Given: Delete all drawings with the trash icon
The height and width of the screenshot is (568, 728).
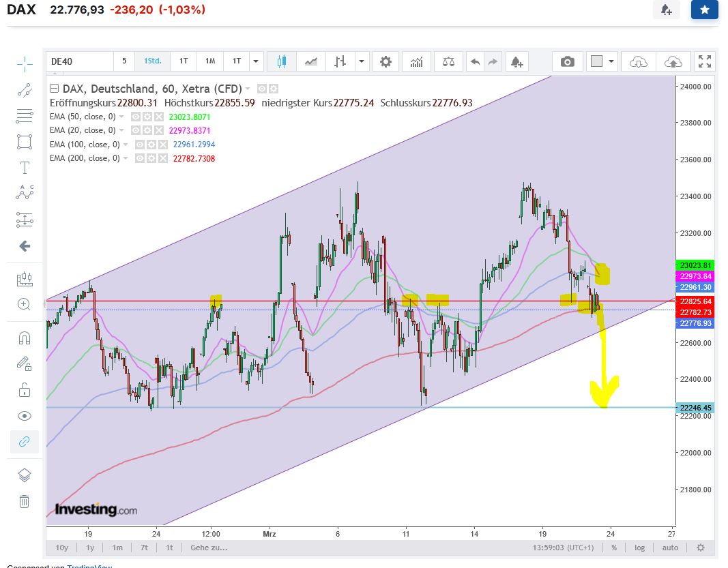Looking at the screenshot, I should (25, 501).
